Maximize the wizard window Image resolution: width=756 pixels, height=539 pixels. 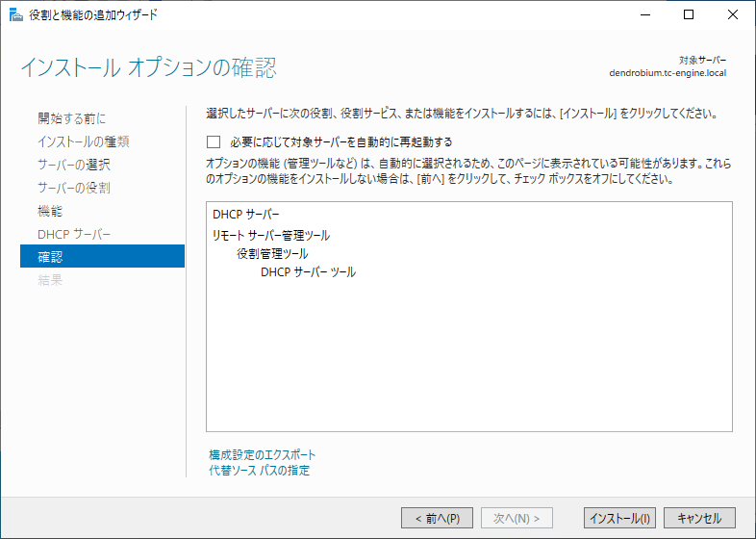pyautogui.click(x=689, y=15)
